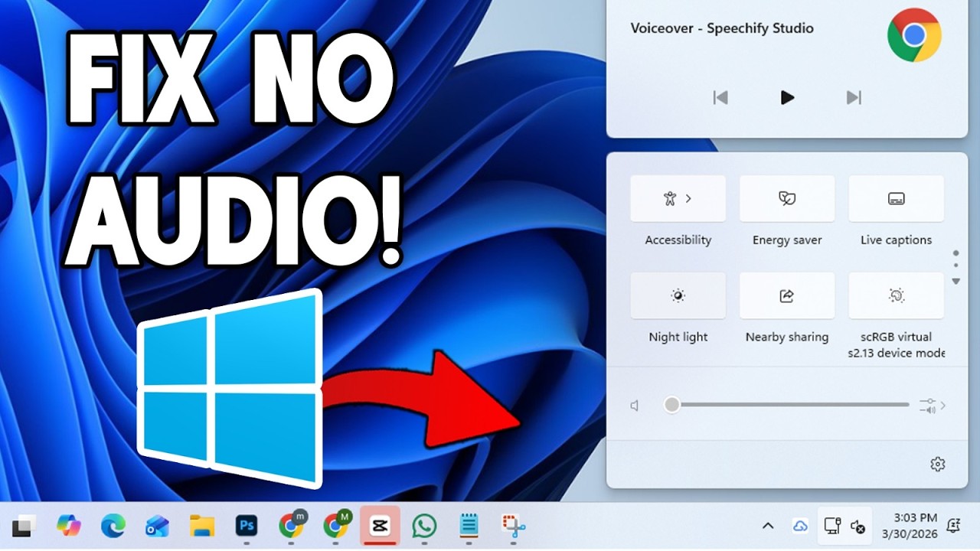Turn on Night light
The width and height of the screenshot is (980, 551).
(678, 295)
